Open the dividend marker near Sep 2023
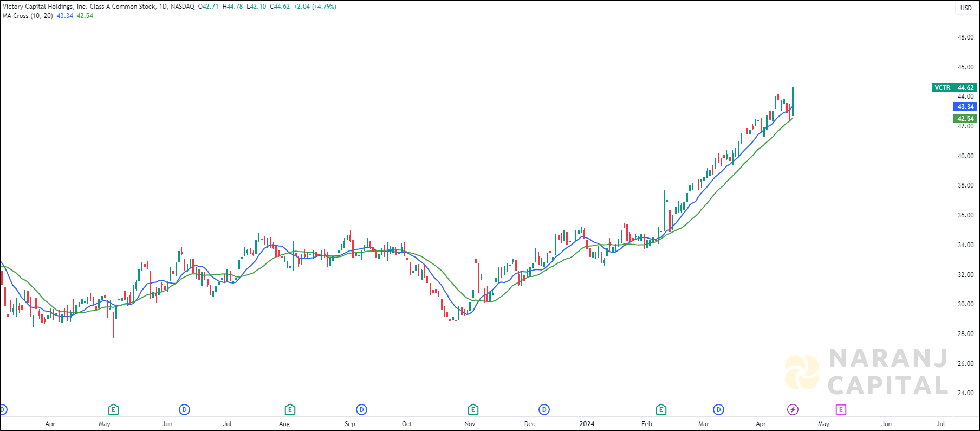The height and width of the screenshot is (431, 980). point(362,409)
